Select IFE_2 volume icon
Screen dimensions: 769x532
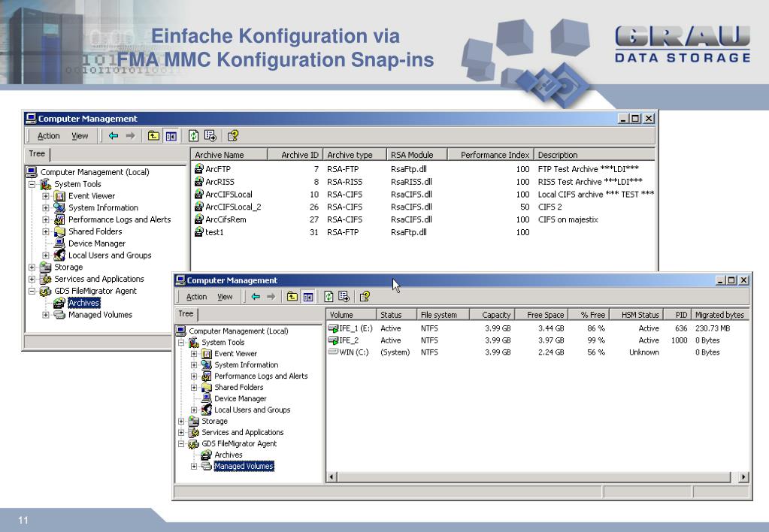(x=334, y=340)
